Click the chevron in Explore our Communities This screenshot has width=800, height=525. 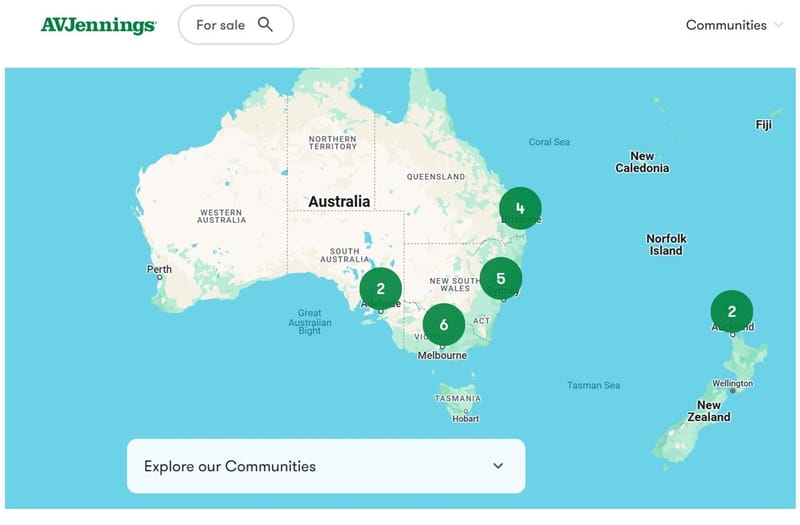[498, 466]
